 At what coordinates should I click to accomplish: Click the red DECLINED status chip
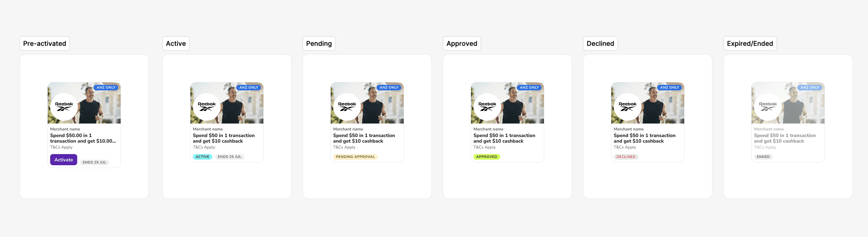(x=626, y=157)
